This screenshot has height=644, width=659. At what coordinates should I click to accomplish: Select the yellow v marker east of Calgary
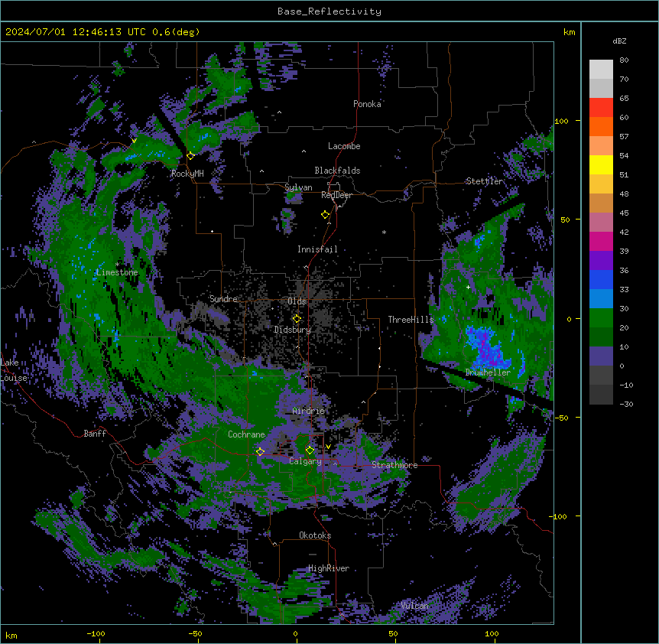(328, 447)
